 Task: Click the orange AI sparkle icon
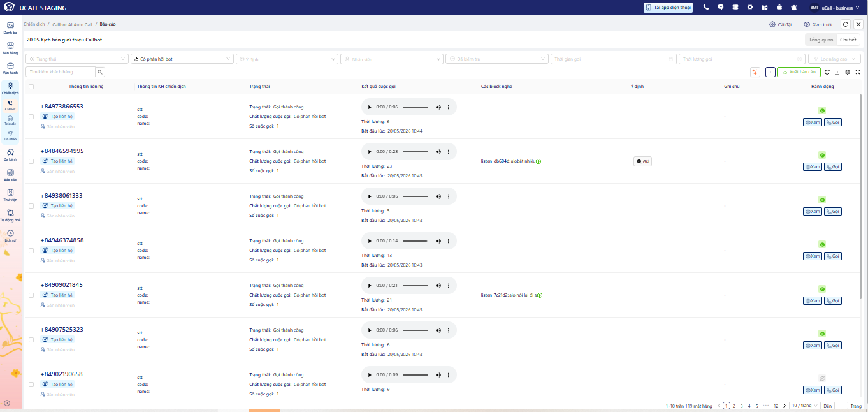point(755,72)
